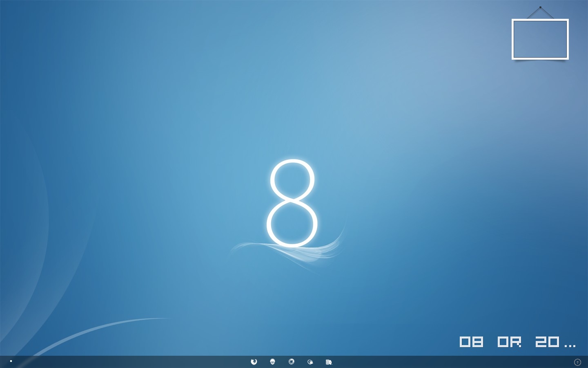Click the small white dot on taskbar
The width and height of the screenshot is (588, 368).
11,361
